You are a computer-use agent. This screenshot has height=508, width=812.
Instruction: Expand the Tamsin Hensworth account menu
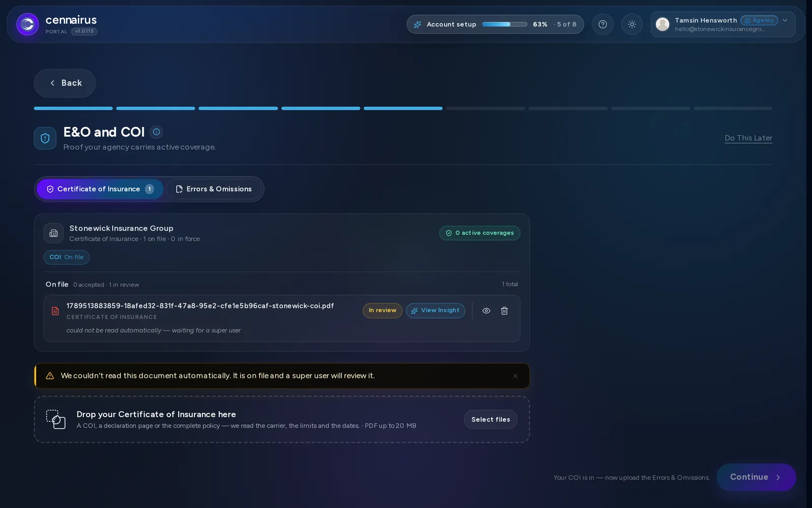pyautogui.click(x=785, y=20)
